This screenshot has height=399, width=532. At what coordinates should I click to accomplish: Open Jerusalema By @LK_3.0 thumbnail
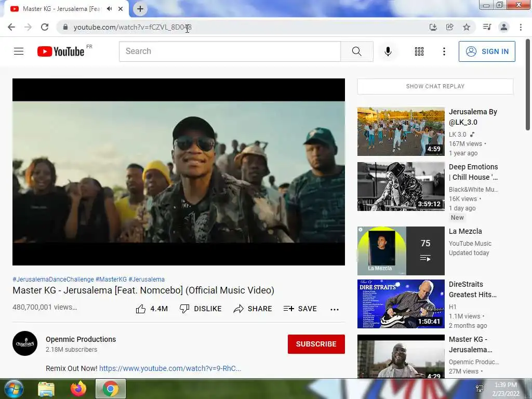click(x=401, y=131)
